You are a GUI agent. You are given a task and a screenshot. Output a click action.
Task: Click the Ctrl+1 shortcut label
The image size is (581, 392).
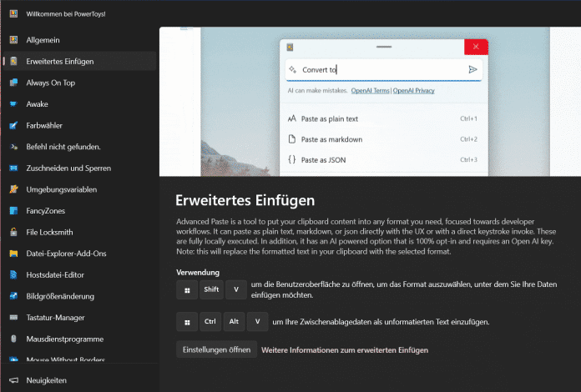tap(469, 118)
